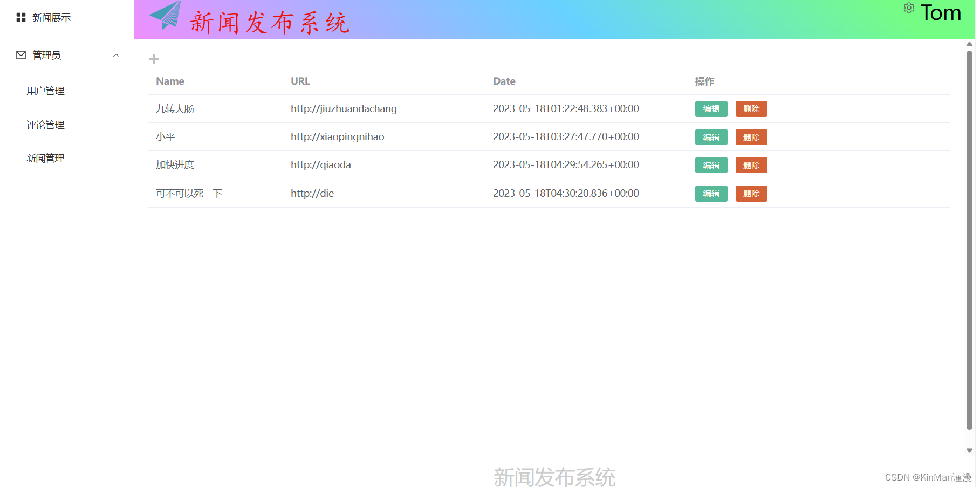Click the 删除 button for 可不可以死一下
Screen dimensions: 980x487
(751, 193)
